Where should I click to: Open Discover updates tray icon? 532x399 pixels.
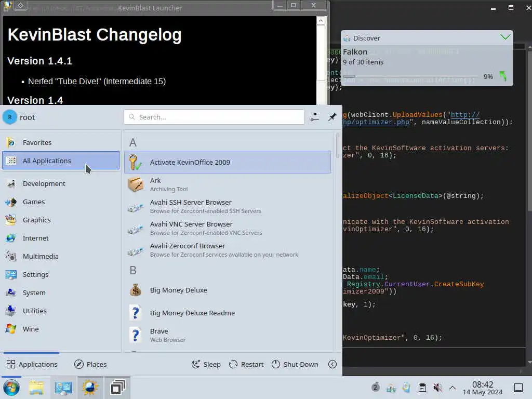coord(406,388)
